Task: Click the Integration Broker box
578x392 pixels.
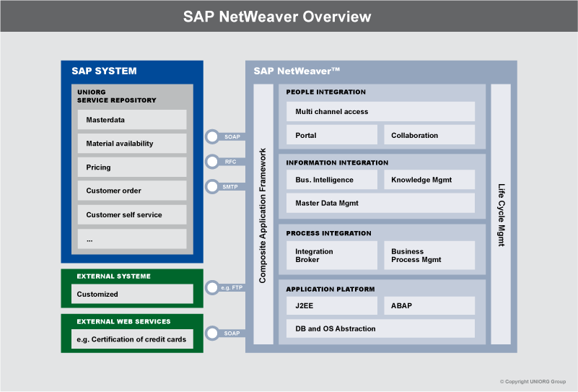Action: click(x=332, y=255)
